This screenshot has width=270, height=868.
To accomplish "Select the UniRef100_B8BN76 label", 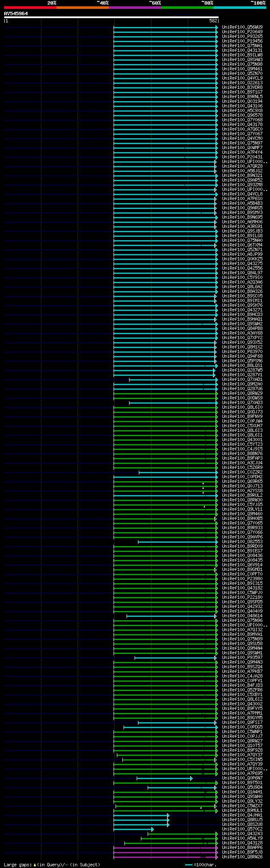I will (x=242, y=453).
